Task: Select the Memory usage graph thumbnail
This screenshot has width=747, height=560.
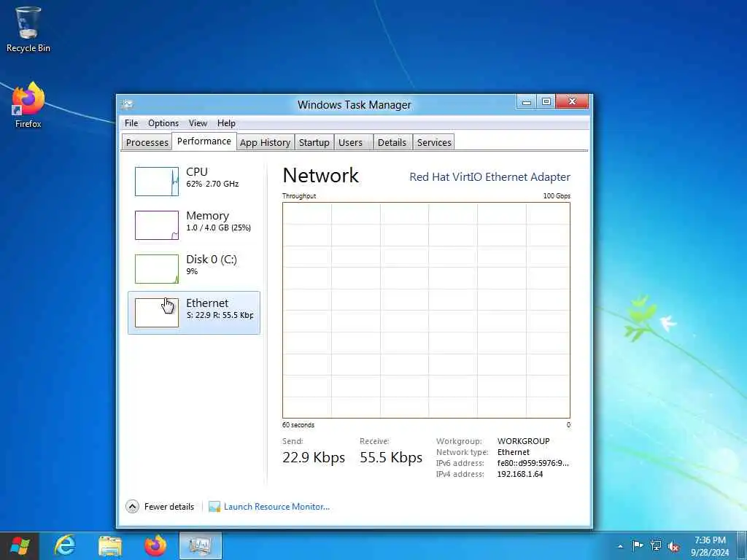Action: [x=157, y=225]
